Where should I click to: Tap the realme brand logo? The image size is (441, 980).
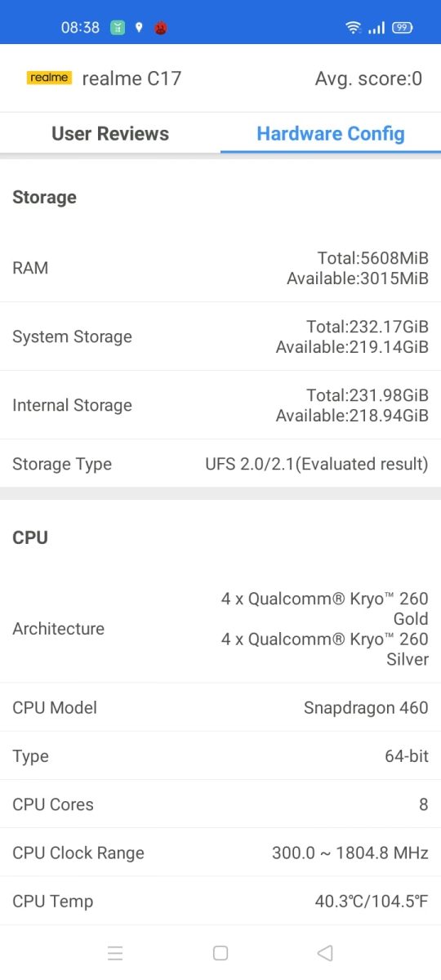pyautogui.click(x=49, y=78)
